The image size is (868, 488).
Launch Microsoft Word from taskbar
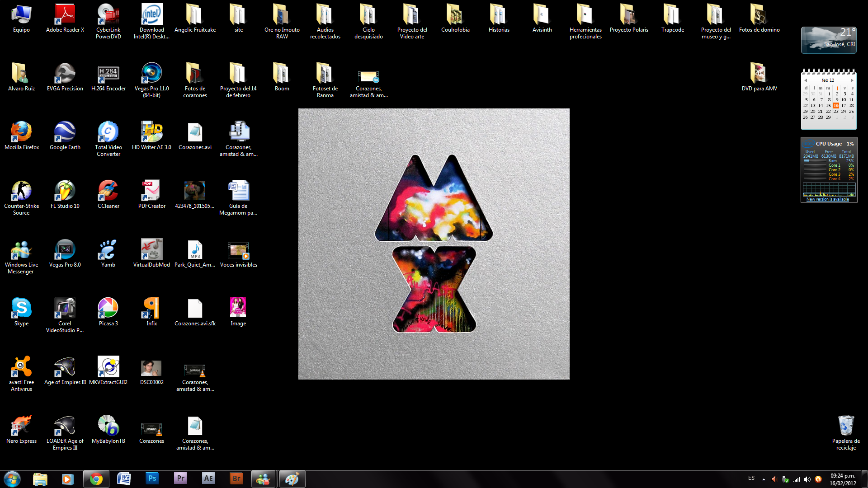(x=124, y=479)
